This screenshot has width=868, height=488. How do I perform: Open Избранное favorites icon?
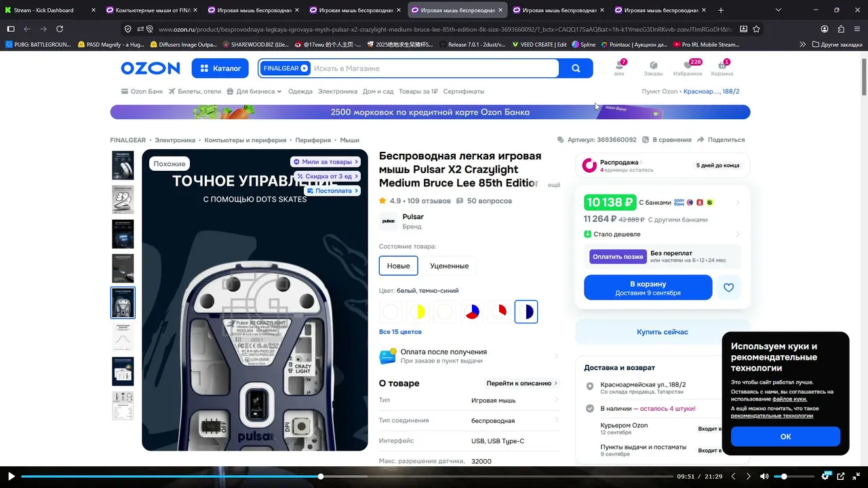[x=688, y=68]
